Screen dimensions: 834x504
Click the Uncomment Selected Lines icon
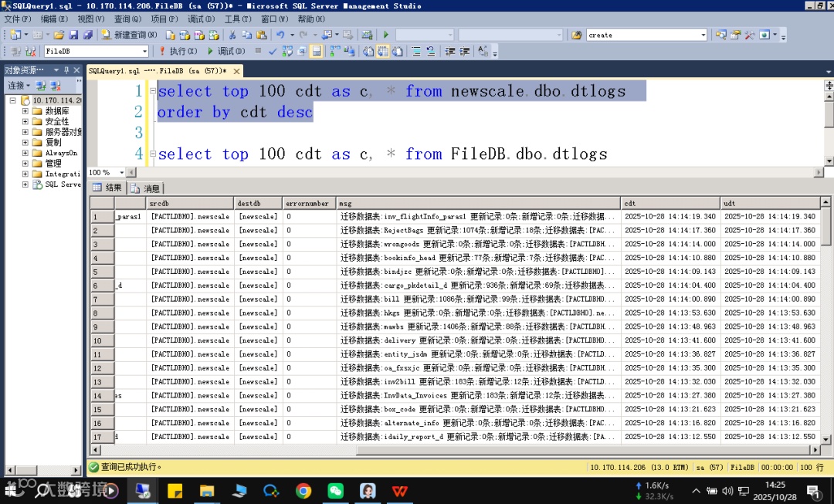(431, 51)
